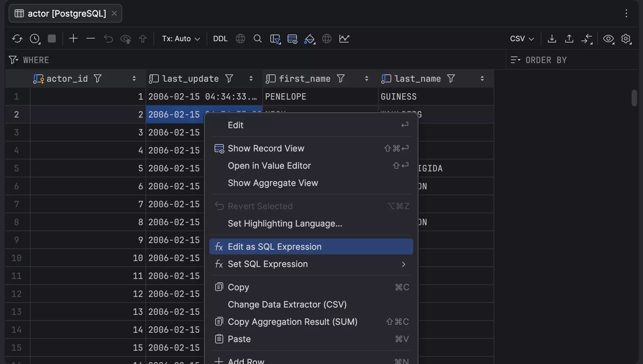Select row number 12 header
643x364 pixels.
coord(17,294)
